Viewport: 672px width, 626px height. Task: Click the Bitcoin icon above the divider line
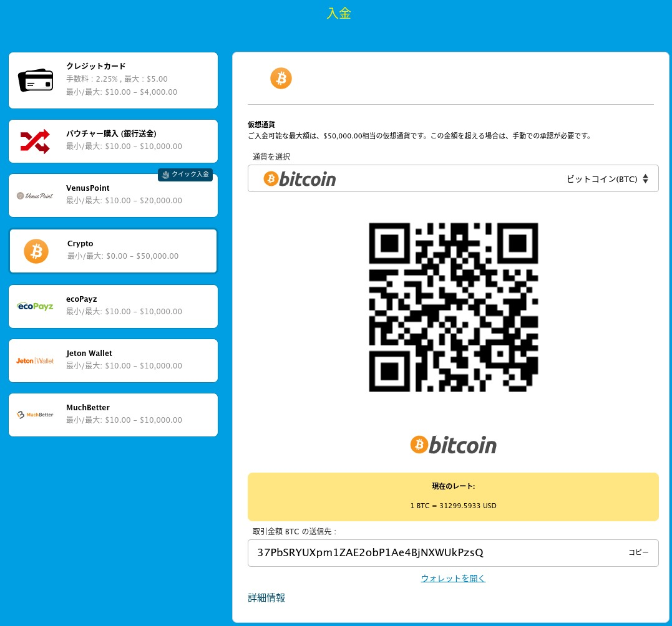click(x=281, y=79)
